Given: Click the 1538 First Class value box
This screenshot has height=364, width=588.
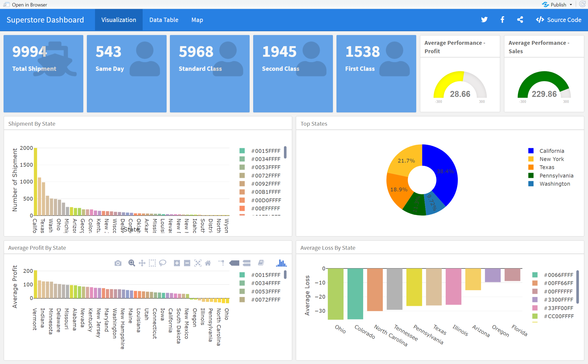Looking at the screenshot, I should pos(376,73).
